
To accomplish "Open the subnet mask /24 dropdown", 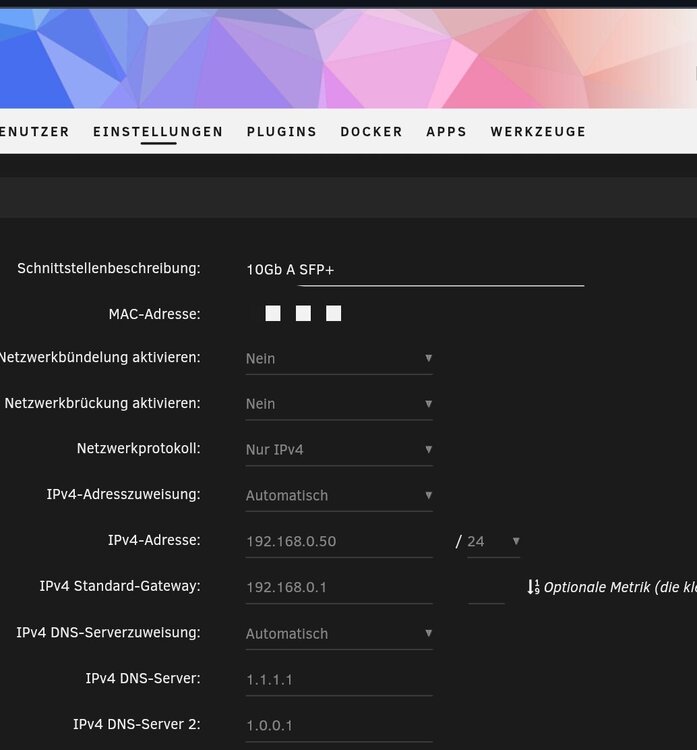I will click(493, 541).
